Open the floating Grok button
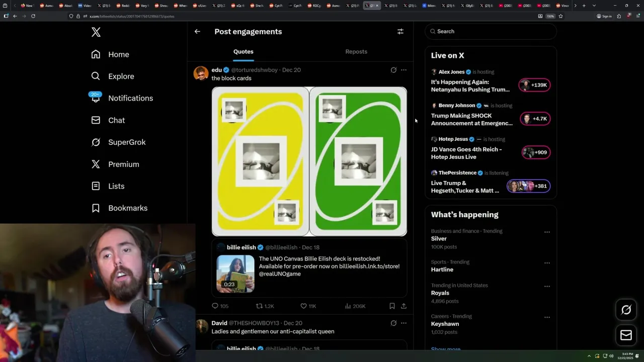The image size is (644, 362). [626, 310]
